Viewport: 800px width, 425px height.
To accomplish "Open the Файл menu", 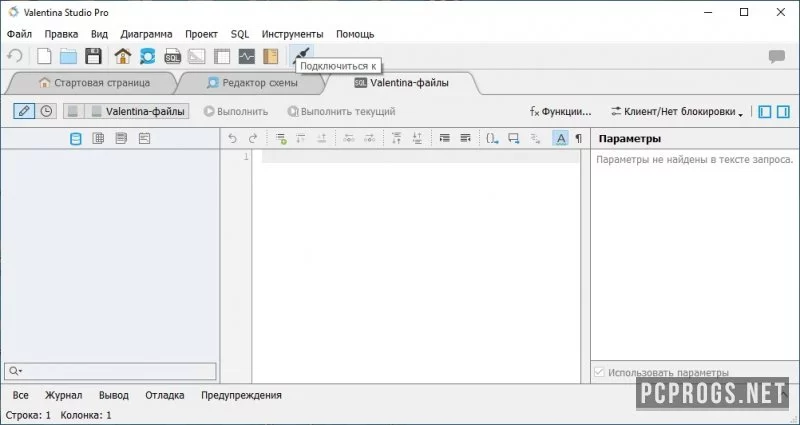I will [19, 34].
